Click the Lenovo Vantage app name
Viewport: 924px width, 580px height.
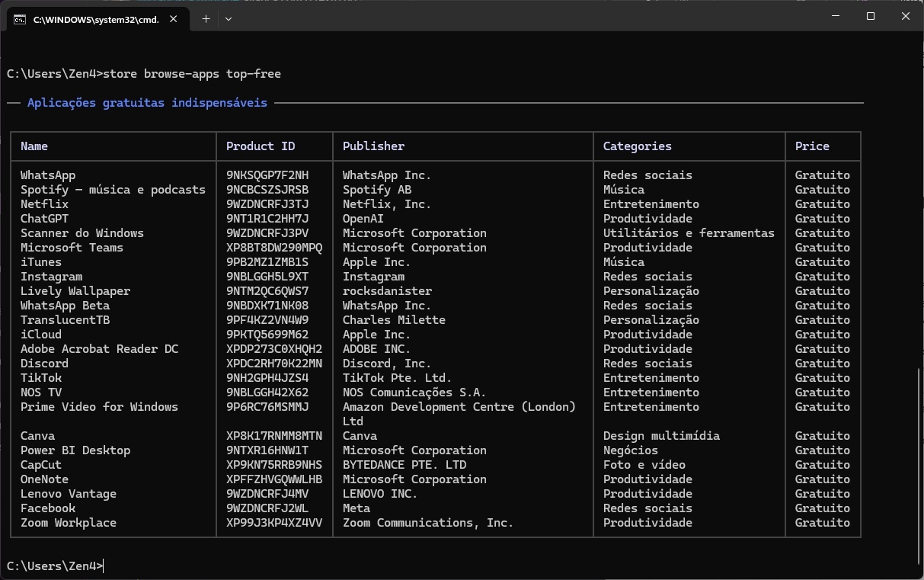pyautogui.click(x=69, y=494)
